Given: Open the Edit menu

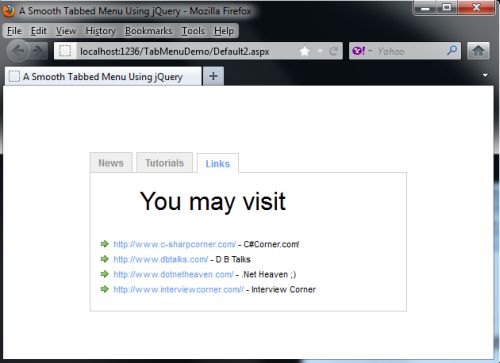Looking at the screenshot, I should [39, 31].
